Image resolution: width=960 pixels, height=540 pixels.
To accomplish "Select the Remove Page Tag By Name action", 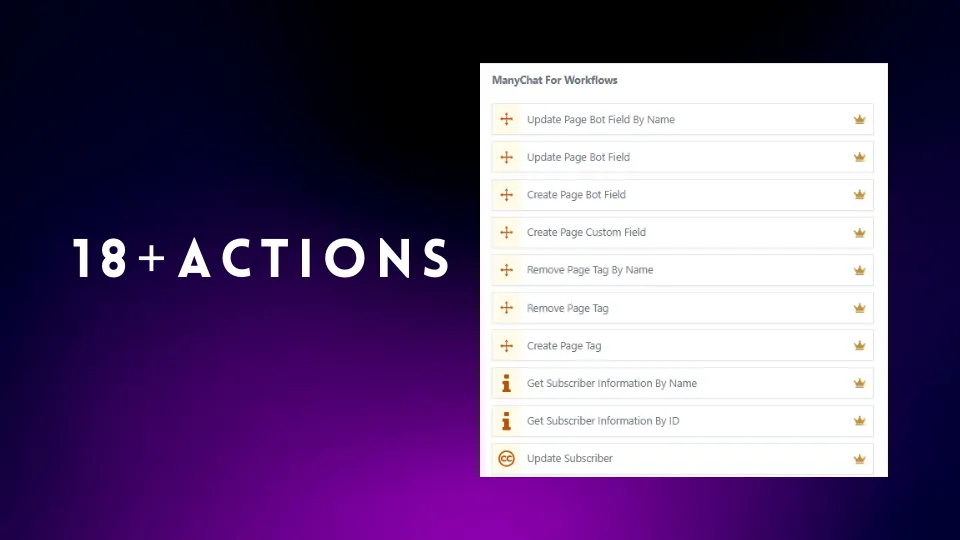I will 683,270.
